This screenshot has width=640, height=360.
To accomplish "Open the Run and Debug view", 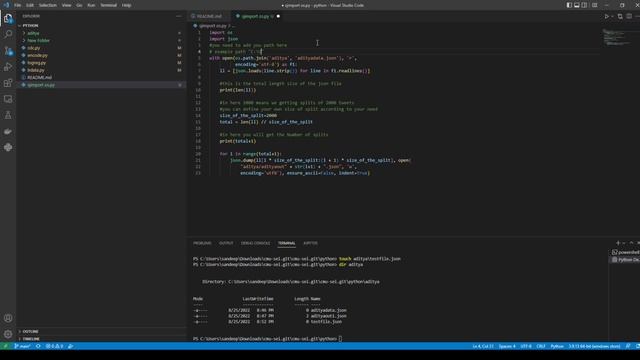I will click(x=8, y=67).
